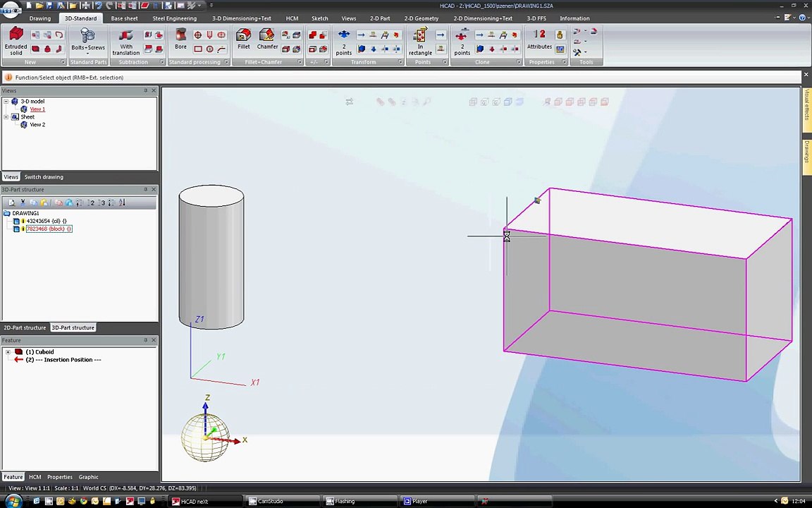This screenshot has height=508, width=812.
Task: Open the Drawing ribbon tab
Action: coord(40,18)
